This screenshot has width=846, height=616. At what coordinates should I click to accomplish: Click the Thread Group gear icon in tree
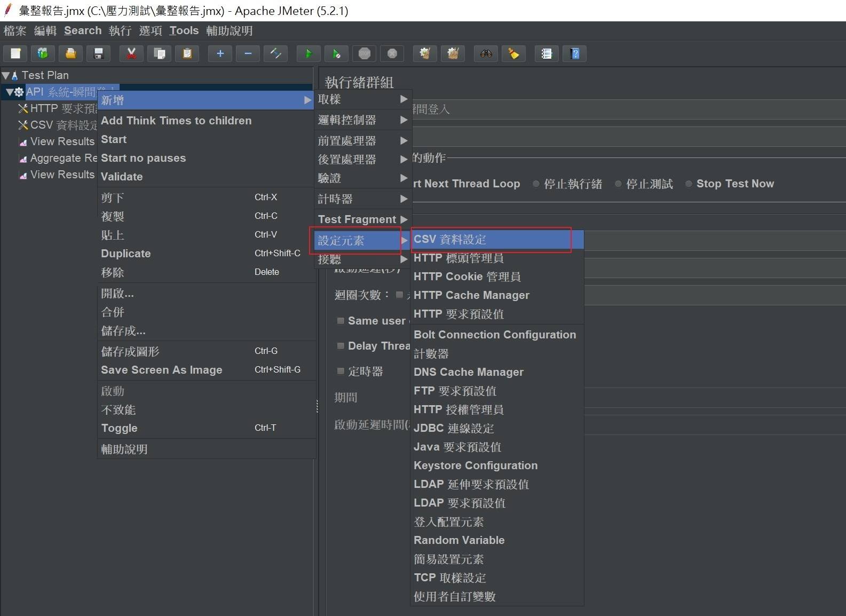coord(19,92)
